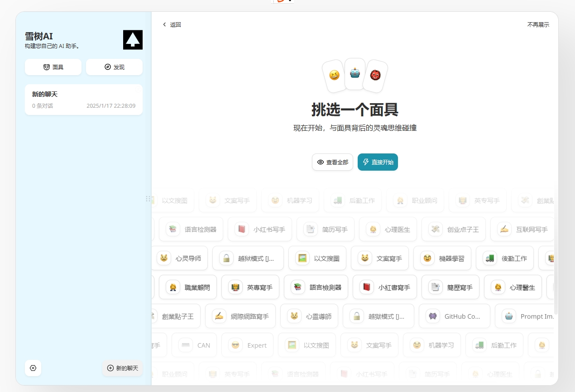Choose the 語言檢測器 mask

point(316,287)
